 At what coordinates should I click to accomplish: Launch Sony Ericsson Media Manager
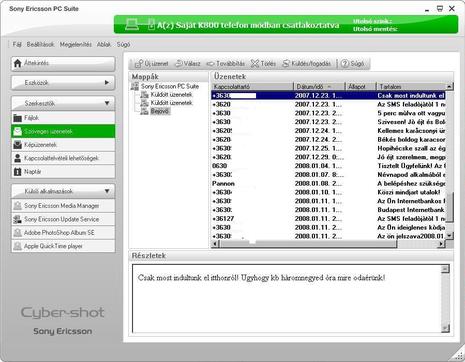click(63, 206)
